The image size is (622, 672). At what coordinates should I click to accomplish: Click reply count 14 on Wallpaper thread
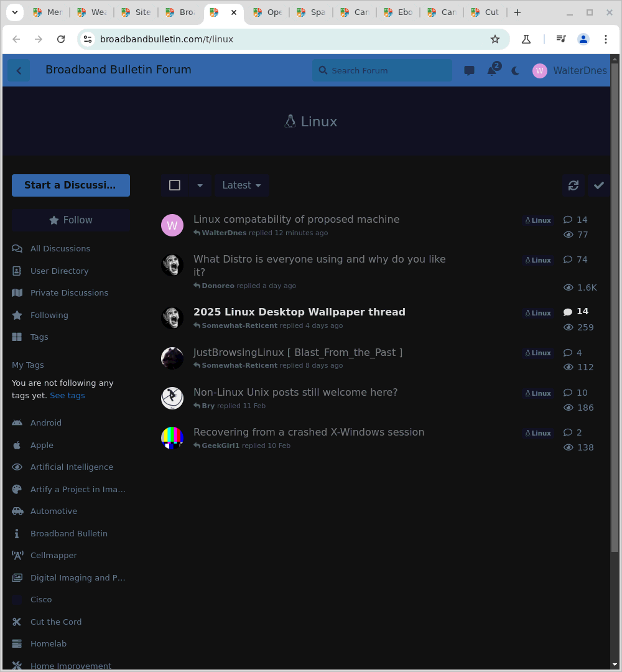coord(576,312)
